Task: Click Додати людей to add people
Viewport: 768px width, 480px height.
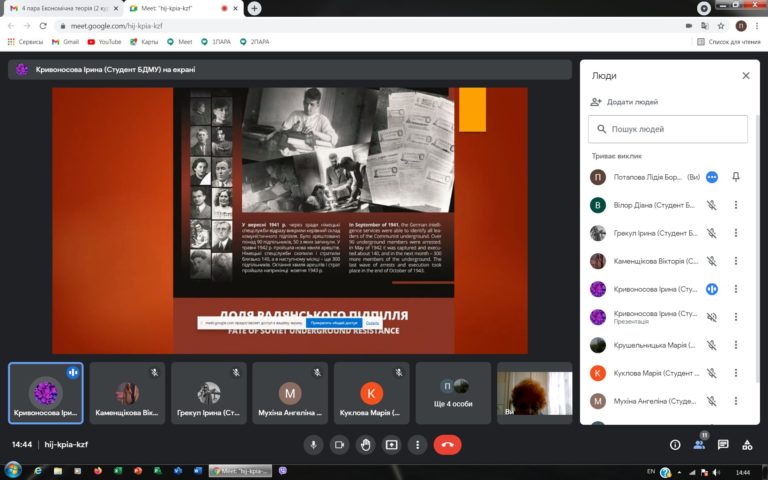Action: pyautogui.click(x=624, y=102)
